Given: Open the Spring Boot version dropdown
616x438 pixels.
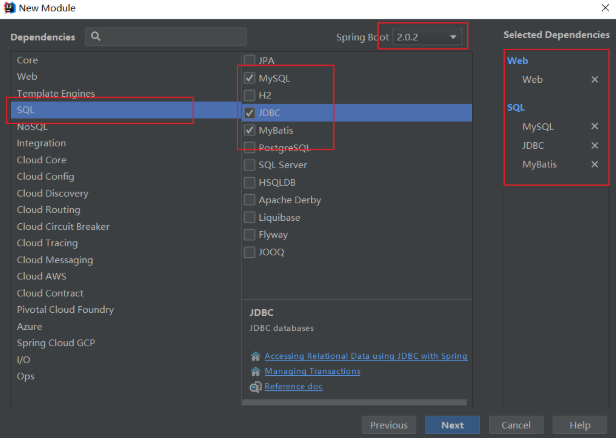Looking at the screenshot, I should (x=427, y=37).
